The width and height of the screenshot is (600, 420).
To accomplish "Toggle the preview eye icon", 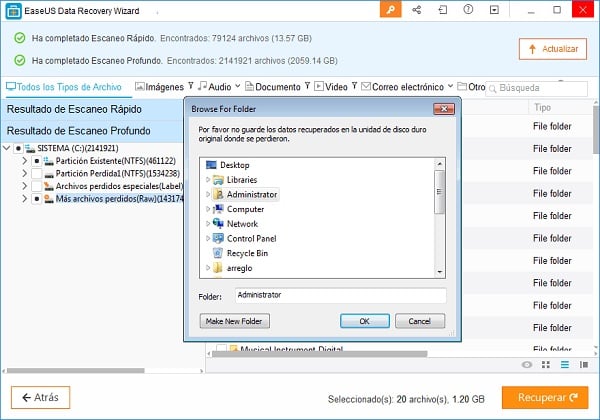I will tap(527, 365).
